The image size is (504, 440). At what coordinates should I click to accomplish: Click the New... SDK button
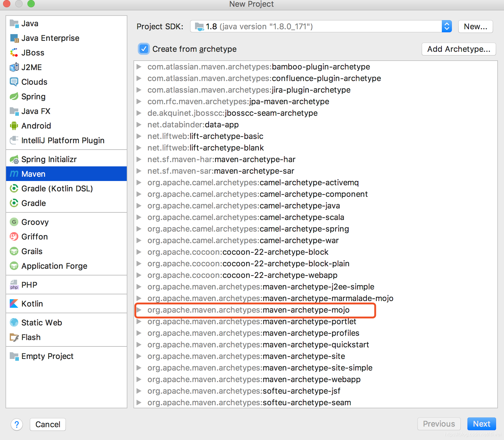click(476, 27)
